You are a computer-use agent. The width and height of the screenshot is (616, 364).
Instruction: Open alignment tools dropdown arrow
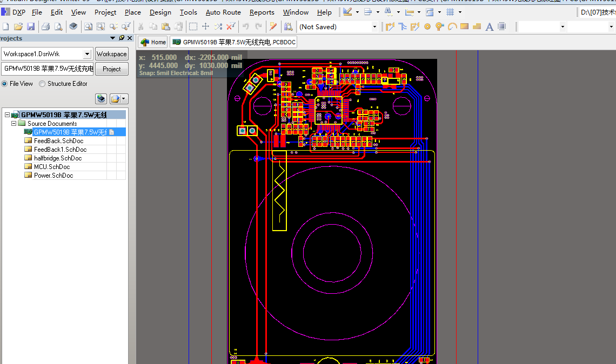pos(378,12)
